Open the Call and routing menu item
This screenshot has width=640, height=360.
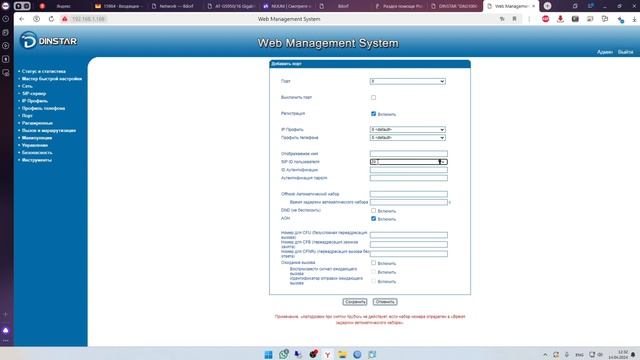coord(49,130)
